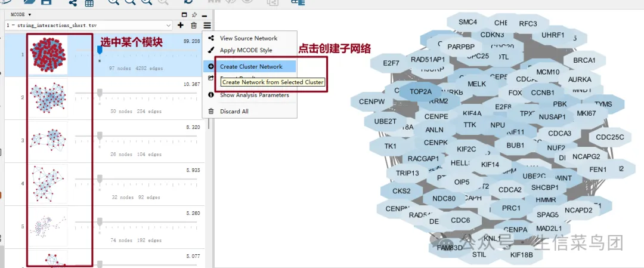Click the 8.320 score of cluster 3
Image resolution: width=644 pixels, height=268 pixels.
[193, 127]
